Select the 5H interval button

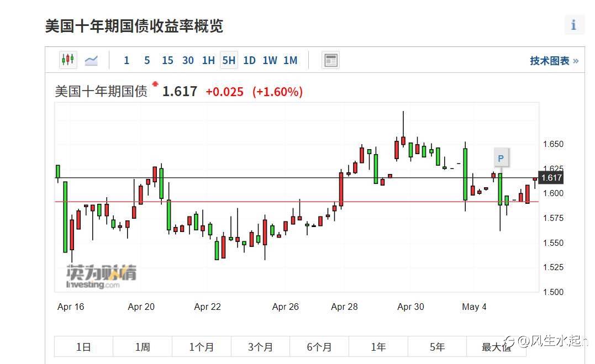229,60
